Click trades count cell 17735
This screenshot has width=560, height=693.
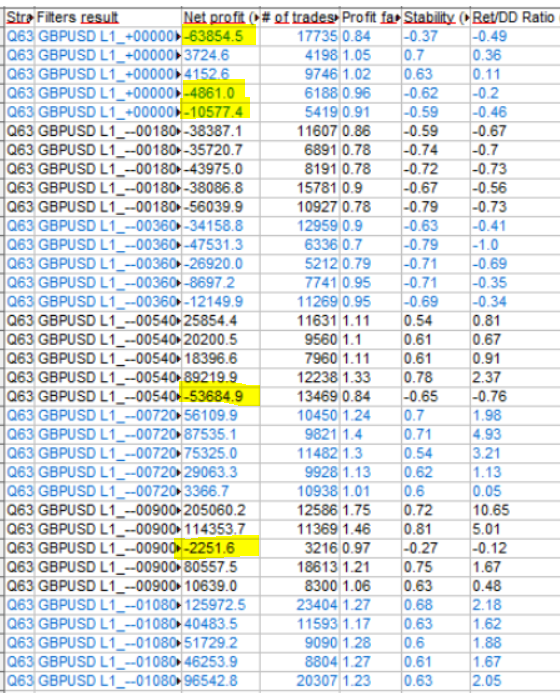299,36
